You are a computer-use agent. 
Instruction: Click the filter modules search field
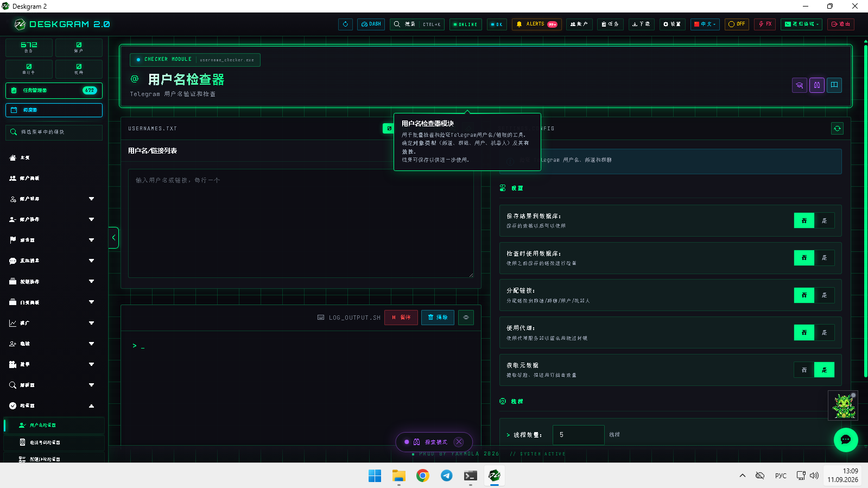click(54, 132)
